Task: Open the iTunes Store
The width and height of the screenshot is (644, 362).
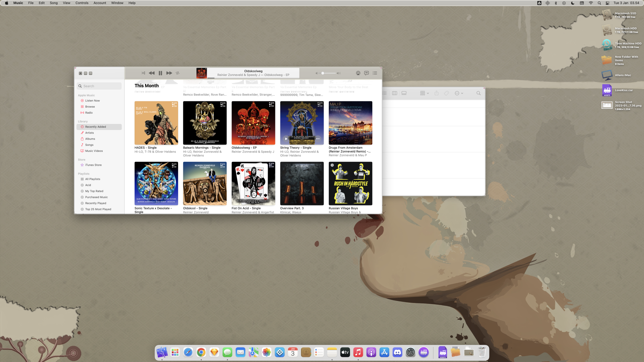Action: click(93, 165)
